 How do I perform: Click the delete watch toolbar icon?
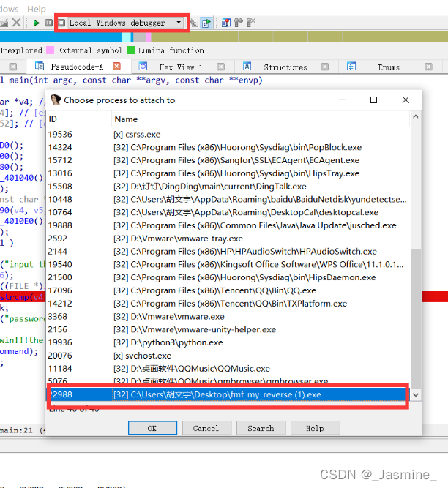click(x=250, y=23)
